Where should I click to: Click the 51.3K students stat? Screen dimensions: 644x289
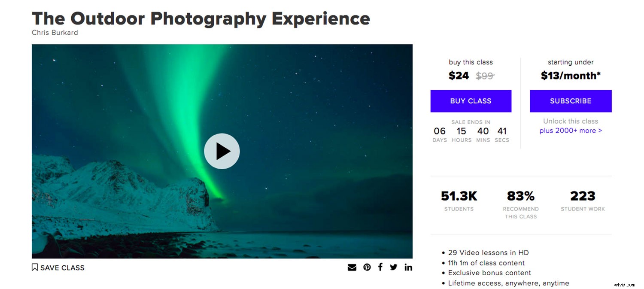[x=459, y=196]
